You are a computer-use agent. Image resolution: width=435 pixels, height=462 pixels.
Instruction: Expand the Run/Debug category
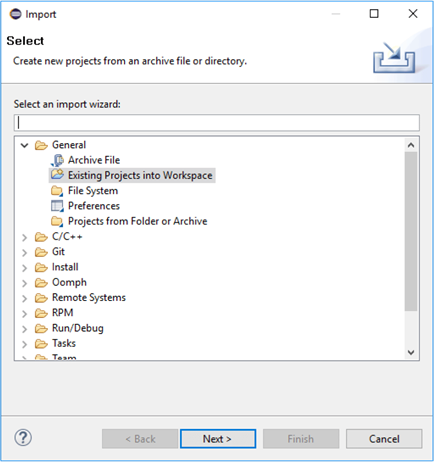tap(24, 329)
